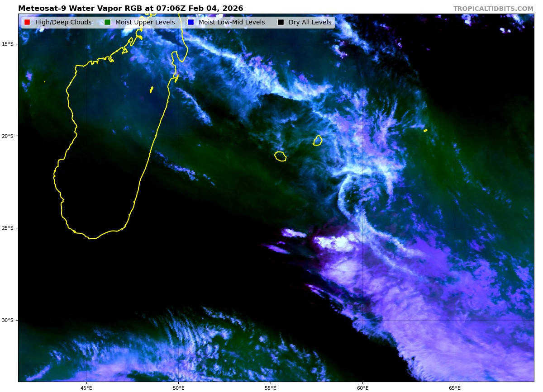Click the 65°E longitude axis label
543x392 pixels.
pyautogui.click(x=455, y=387)
